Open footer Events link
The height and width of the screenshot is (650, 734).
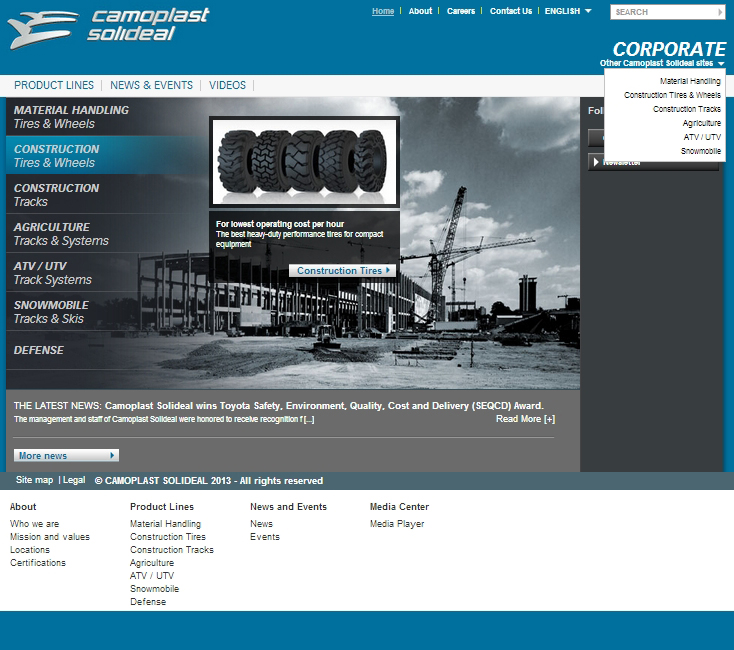pos(264,537)
